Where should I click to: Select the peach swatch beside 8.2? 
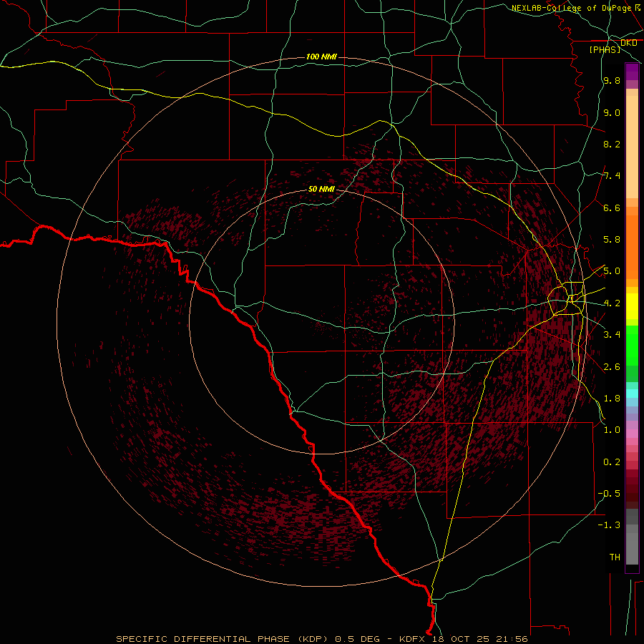coord(632,147)
